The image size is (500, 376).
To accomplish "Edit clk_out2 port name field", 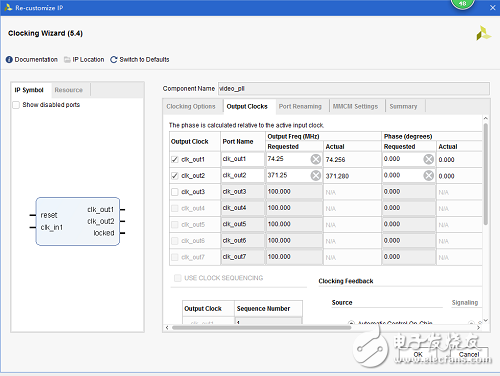I will 243,175.
